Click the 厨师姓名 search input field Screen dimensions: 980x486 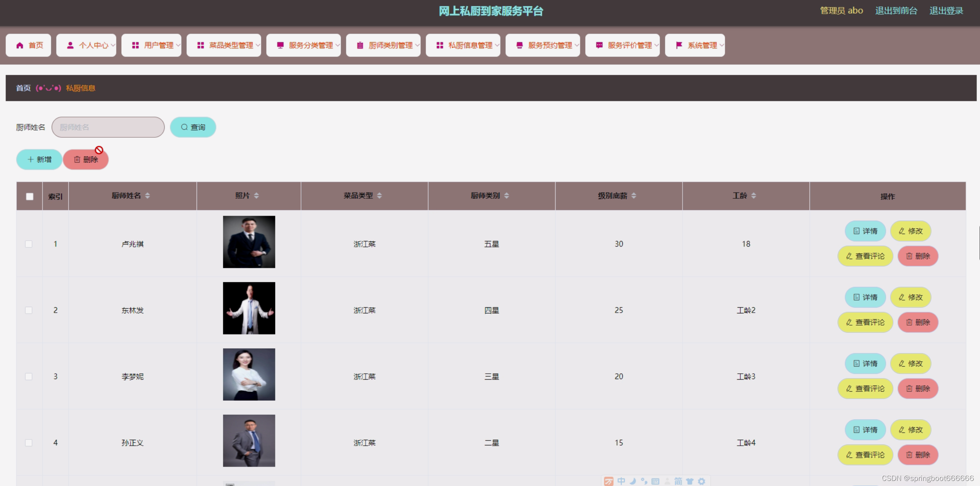click(x=108, y=127)
